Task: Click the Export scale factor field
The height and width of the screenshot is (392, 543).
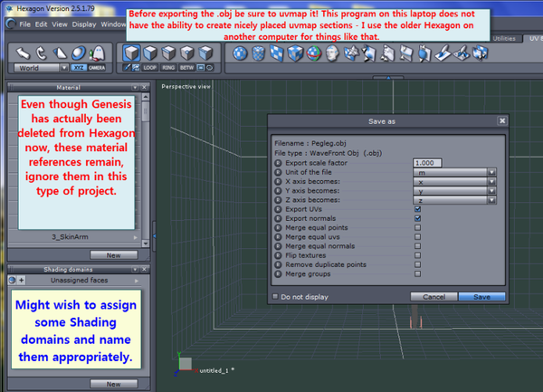Action: [x=427, y=163]
